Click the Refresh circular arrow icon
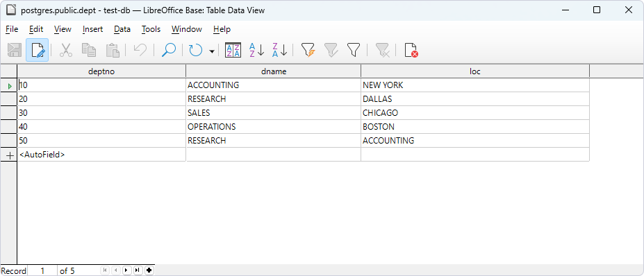This screenshot has width=644, height=276. tap(196, 50)
